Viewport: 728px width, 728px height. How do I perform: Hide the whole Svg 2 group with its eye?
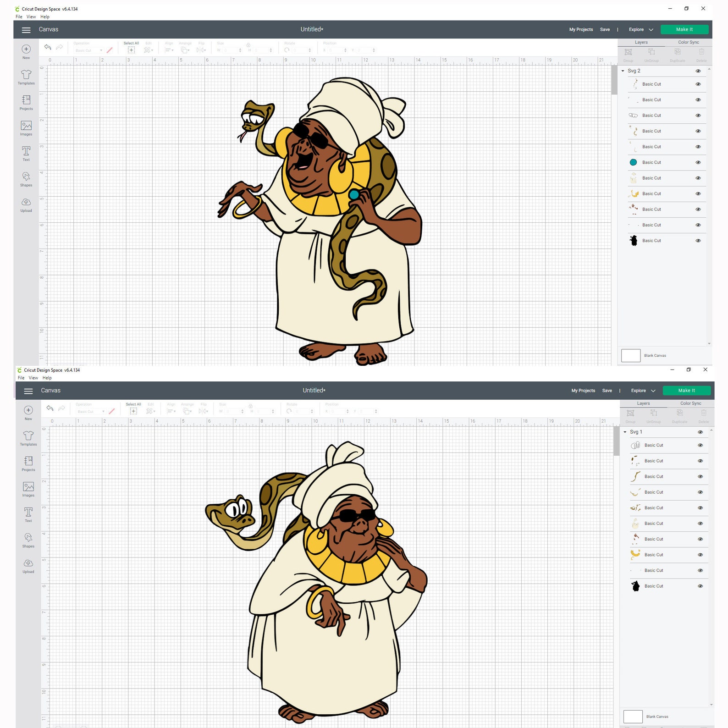pos(698,71)
